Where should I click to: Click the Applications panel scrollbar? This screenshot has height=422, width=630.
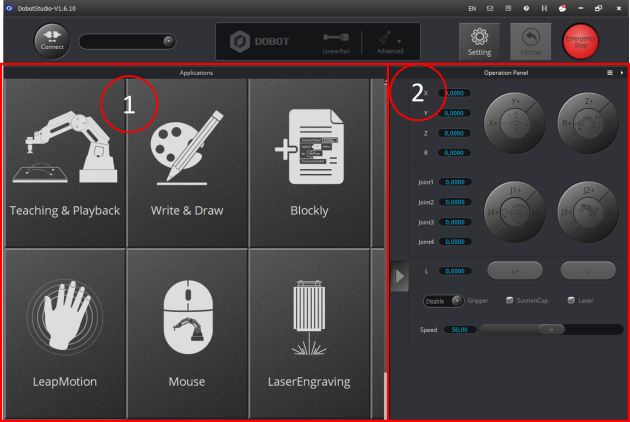tap(385, 249)
